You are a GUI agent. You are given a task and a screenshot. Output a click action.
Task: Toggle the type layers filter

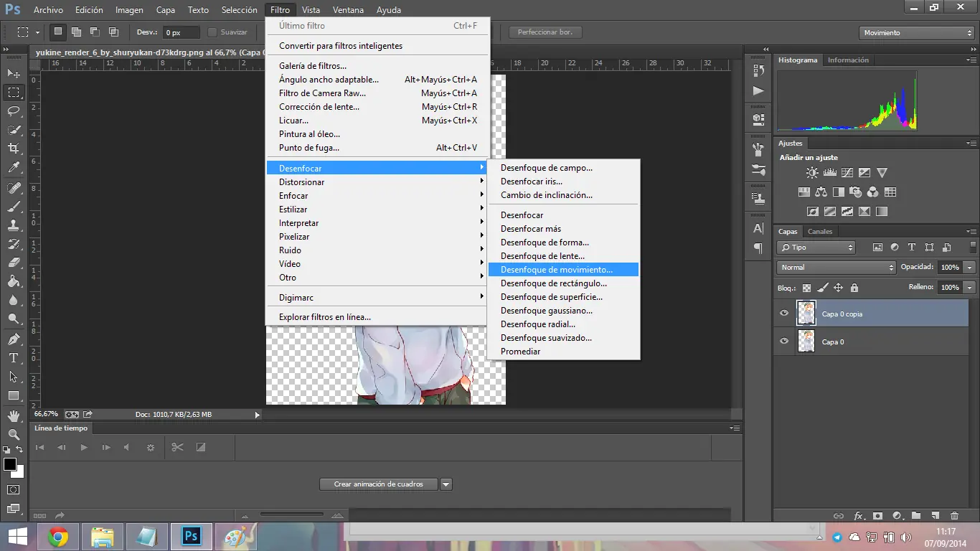click(912, 248)
